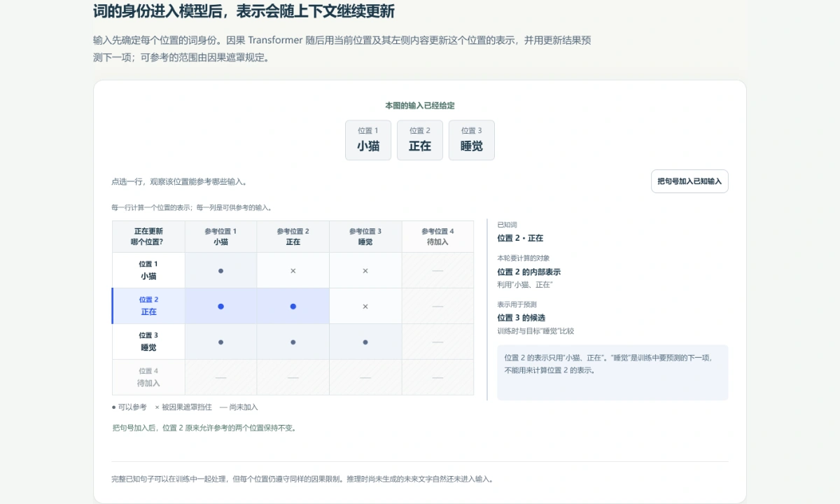Select the highlighted 位置 2 正在 table row
The height and width of the screenshot is (504, 840).
293,306
